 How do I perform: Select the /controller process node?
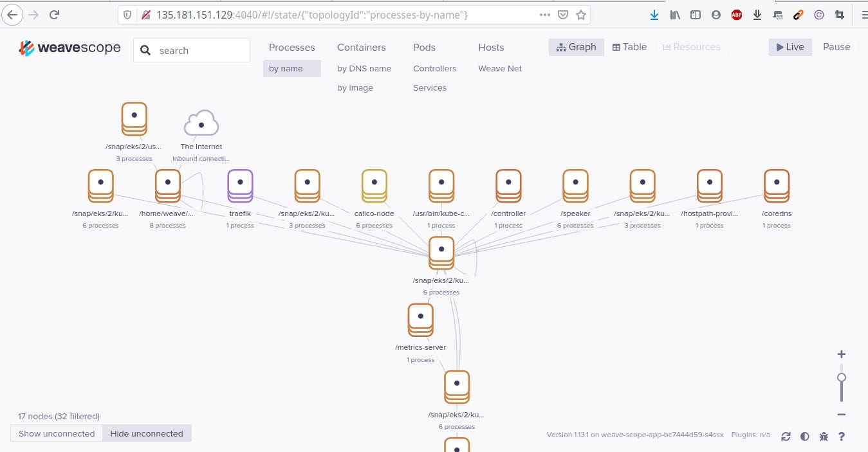pyautogui.click(x=508, y=186)
